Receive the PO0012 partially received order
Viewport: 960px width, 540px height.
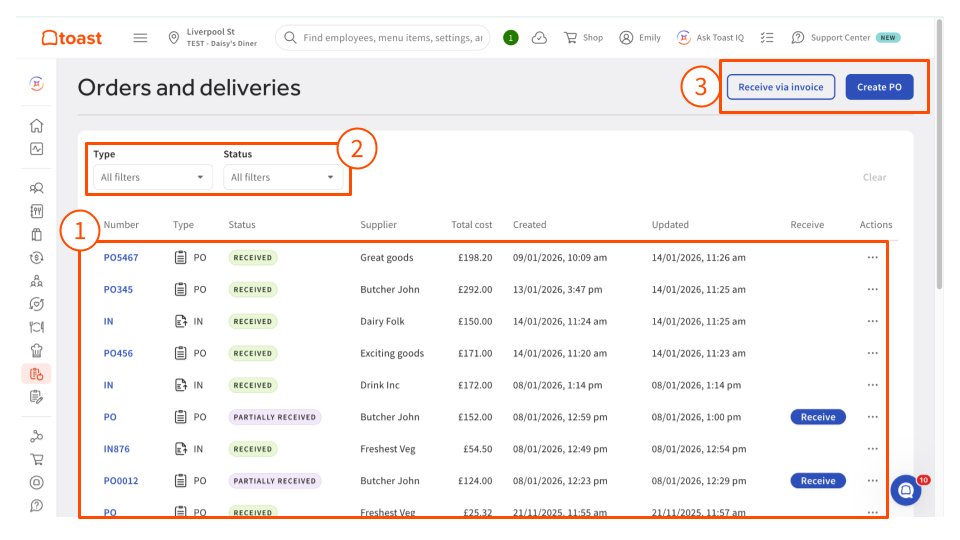[x=817, y=481]
